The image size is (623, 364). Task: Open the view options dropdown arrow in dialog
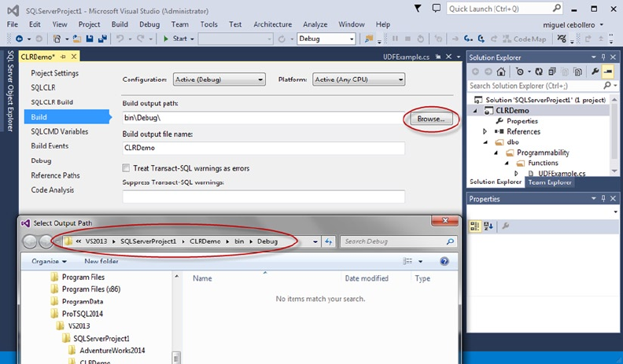tap(420, 261)
